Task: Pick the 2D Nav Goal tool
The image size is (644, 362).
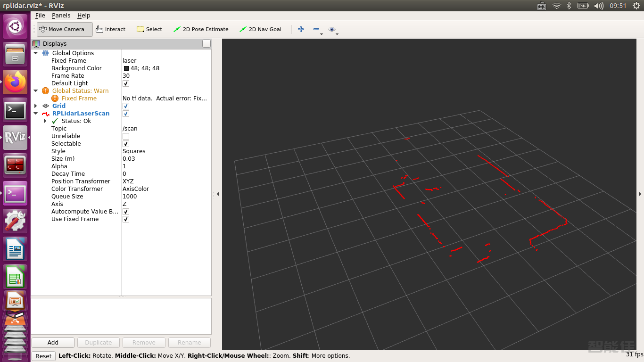Action: (x=260, y=29)
